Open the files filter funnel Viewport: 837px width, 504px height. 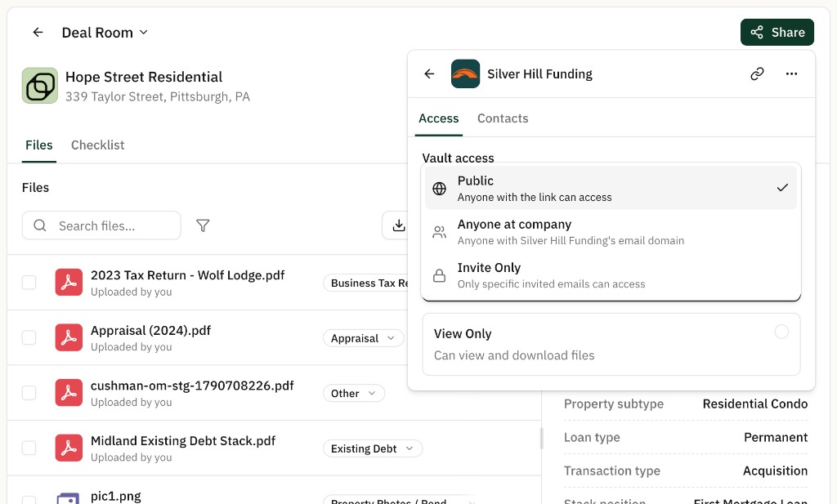pos(203,225)
